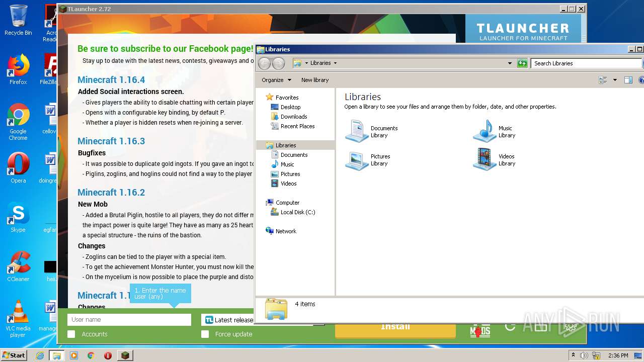This screenshot has width=644, height=362.
Task: Launch Opera from the desktop
Action: (x=18, y=168)
